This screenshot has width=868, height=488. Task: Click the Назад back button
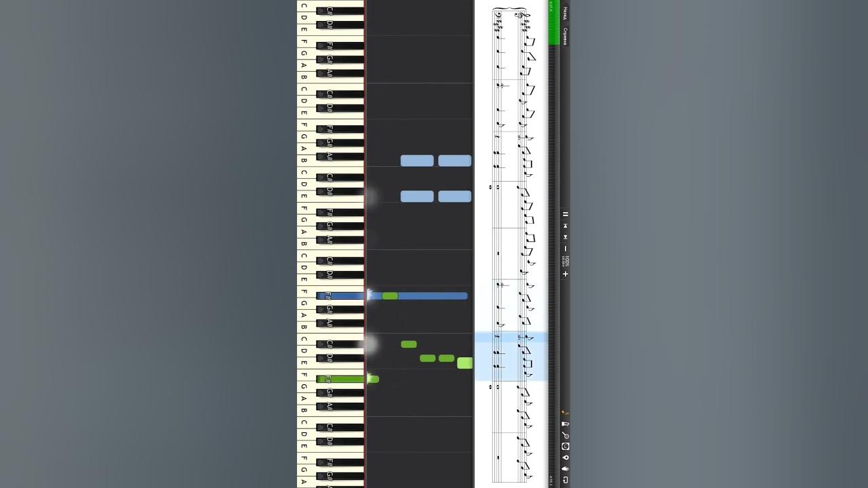pyautogui.click(x=566, y=13)
